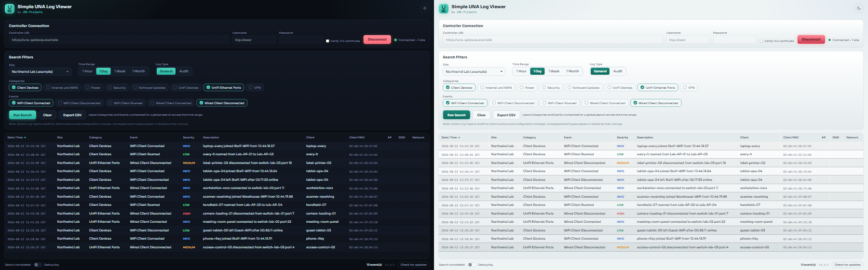Click Disconnect button in light view
Viewport: 868px width, 270px height.
click(811, 40)
